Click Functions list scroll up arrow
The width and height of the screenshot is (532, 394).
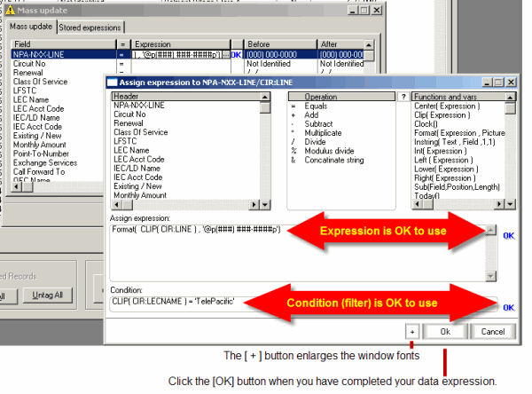(510, 97)
